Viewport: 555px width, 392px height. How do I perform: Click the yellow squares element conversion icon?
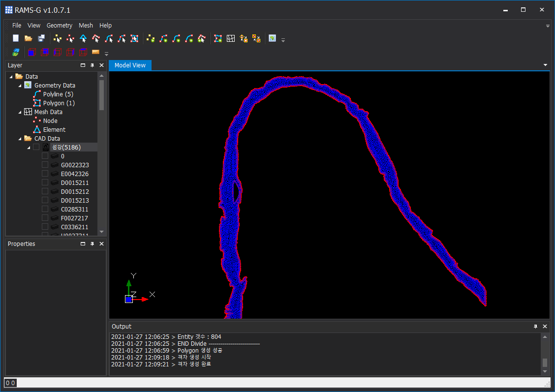click(x=256, y=38)
